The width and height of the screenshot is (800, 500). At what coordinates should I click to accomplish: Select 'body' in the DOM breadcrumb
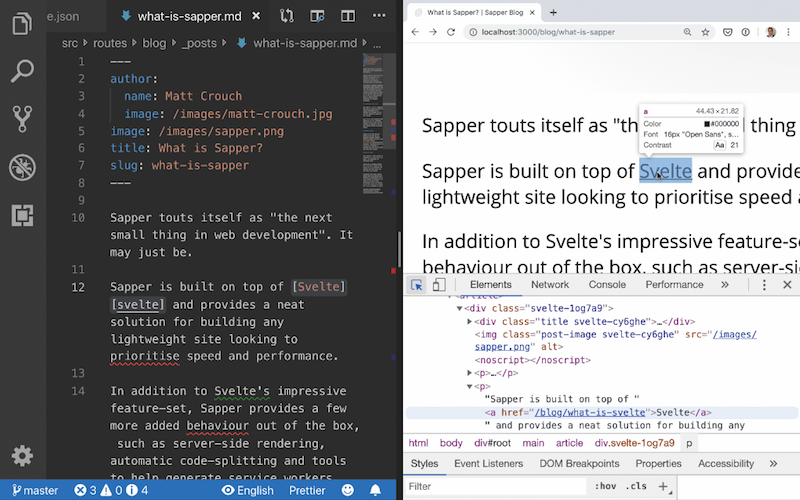tap(451, 443)
